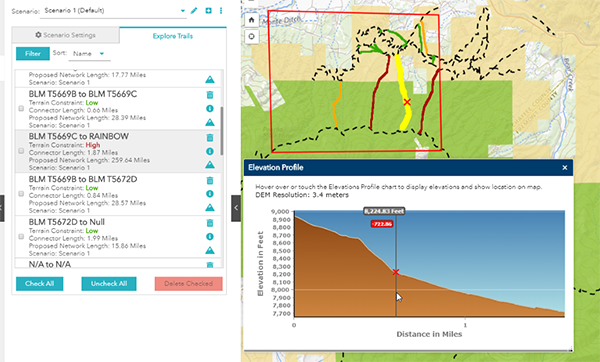
Task: Show elevation profile for BLM T5669C to RAINBOW
Action: tap(210, 165)
